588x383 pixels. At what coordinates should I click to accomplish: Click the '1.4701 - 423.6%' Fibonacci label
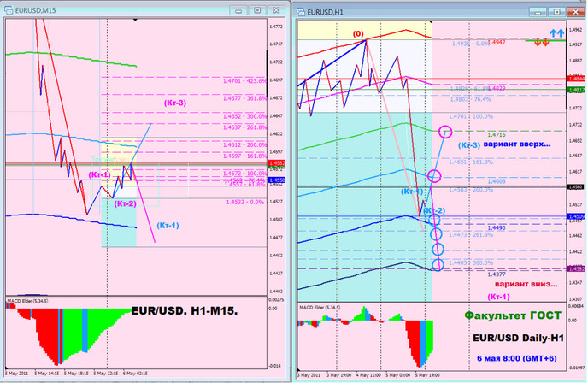click(x=244, y=80)
